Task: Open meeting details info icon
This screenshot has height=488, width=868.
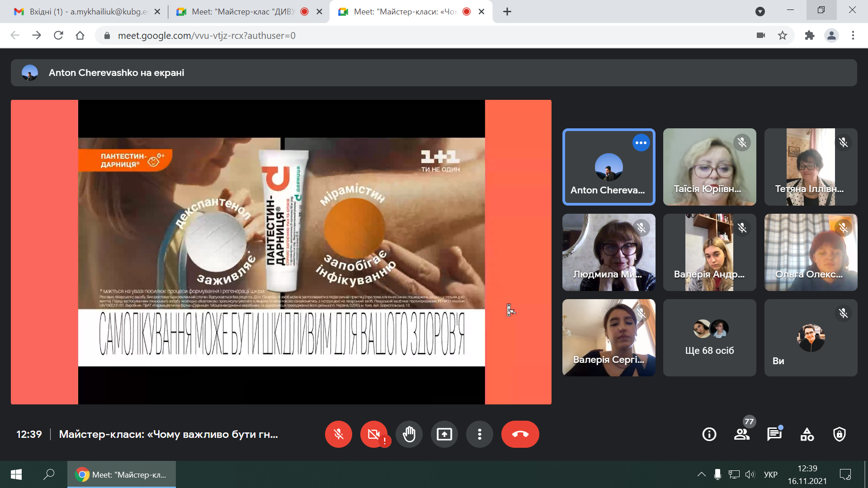Action: 709,434
